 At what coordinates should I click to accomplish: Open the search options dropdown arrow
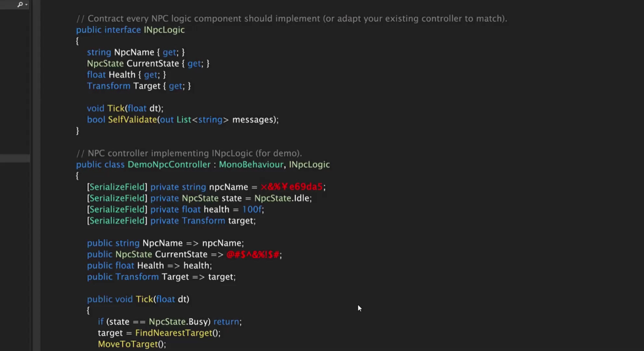(x=26, y=5)
